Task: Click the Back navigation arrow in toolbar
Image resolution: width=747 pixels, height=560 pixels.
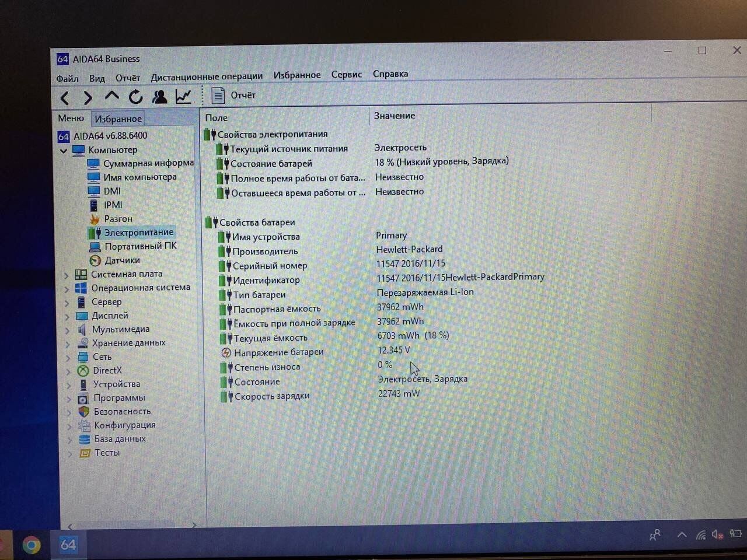Action: coord(65,97)
